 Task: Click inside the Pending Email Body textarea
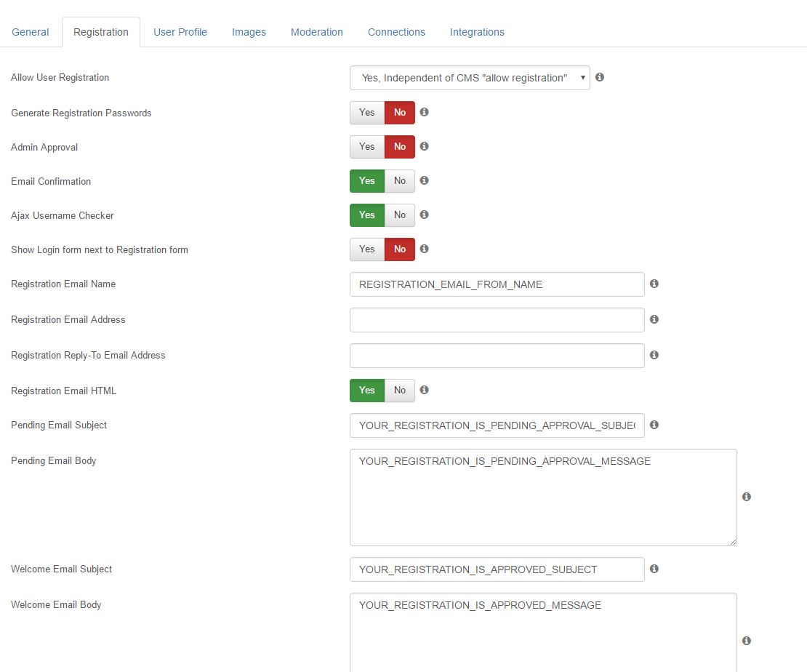pyautogui.click(x=544, y=497)
